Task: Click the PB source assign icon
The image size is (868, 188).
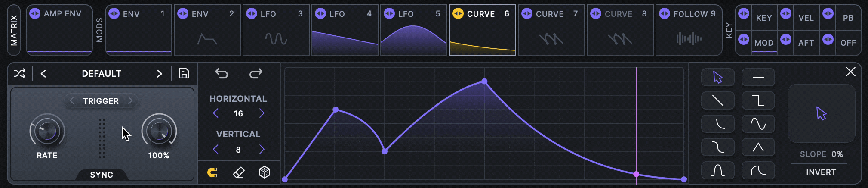Action: pos(828,14)
